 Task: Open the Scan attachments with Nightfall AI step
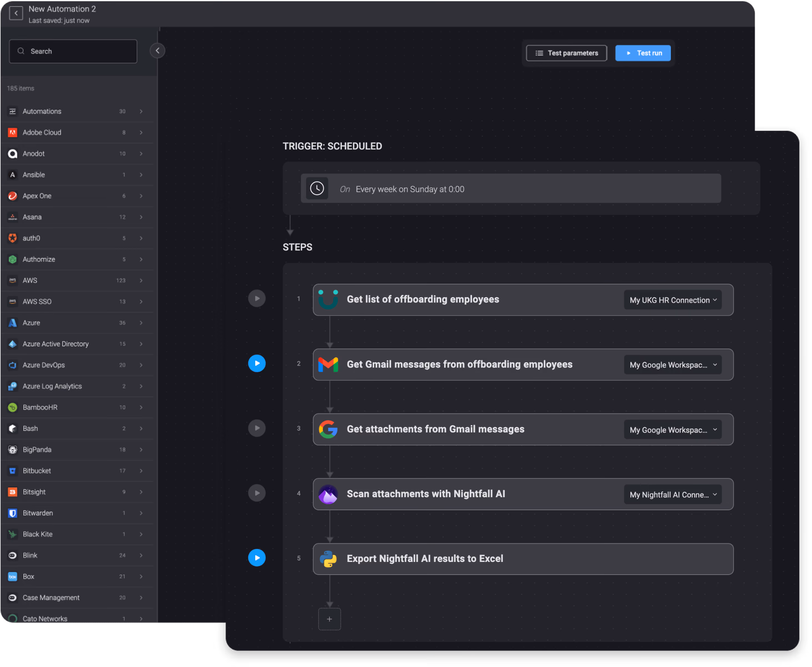(x=523, y=495)
